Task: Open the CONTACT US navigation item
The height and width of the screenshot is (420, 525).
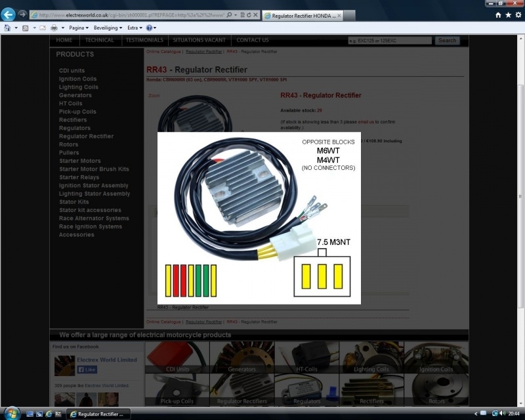Action: point(253,40)
